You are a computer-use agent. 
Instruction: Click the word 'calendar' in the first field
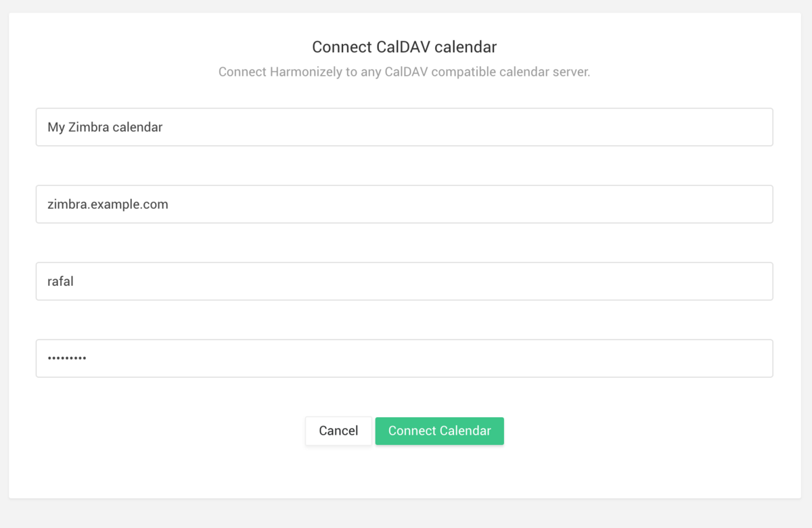137,127
